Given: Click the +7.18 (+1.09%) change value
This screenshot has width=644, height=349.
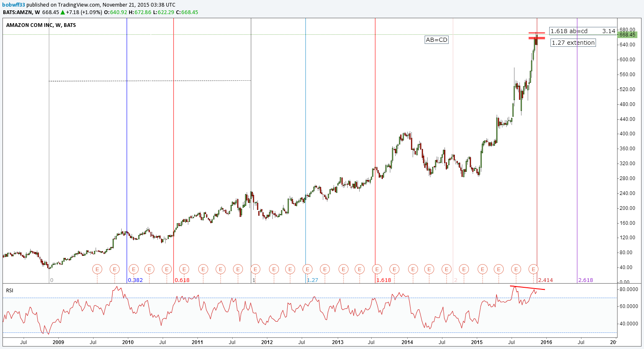Looking at the screenshot, I should tap(84, 12).
